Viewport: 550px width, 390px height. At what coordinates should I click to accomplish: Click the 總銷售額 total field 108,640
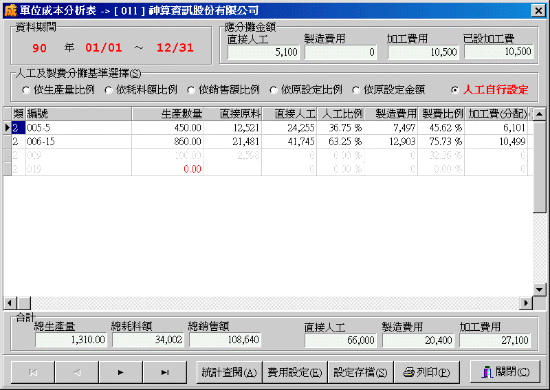point(225,340)
